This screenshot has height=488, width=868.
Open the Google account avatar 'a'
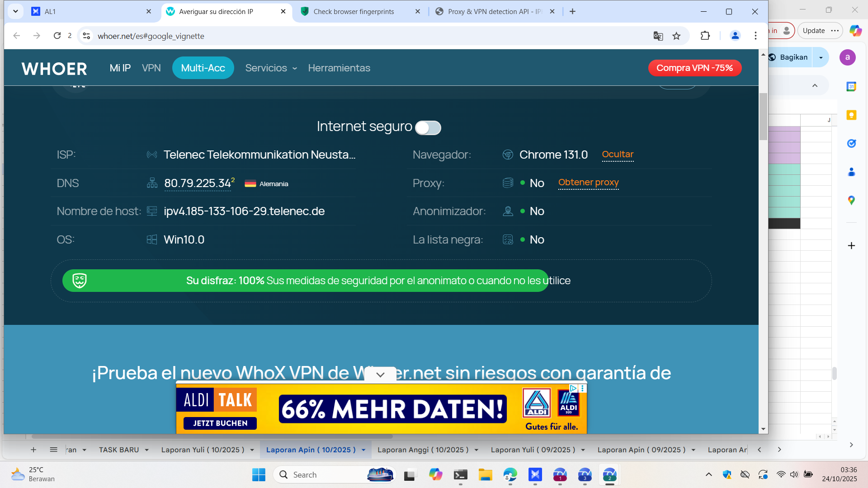tap(848, 57)
